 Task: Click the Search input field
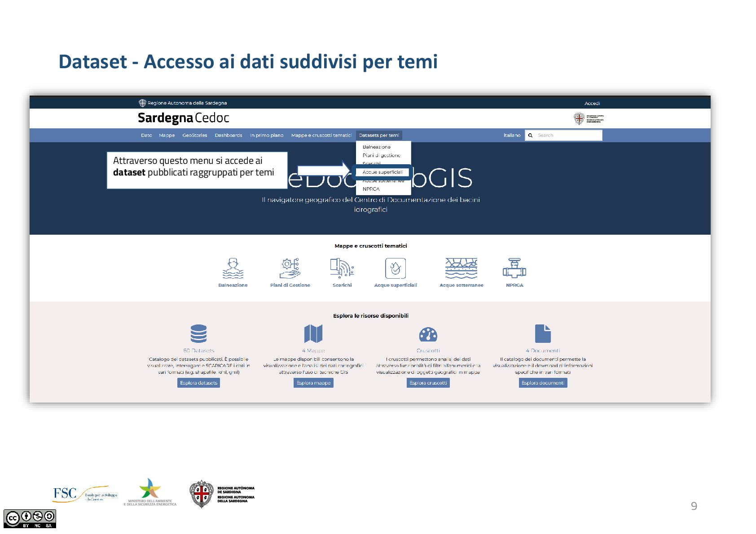tap(563, 135)
